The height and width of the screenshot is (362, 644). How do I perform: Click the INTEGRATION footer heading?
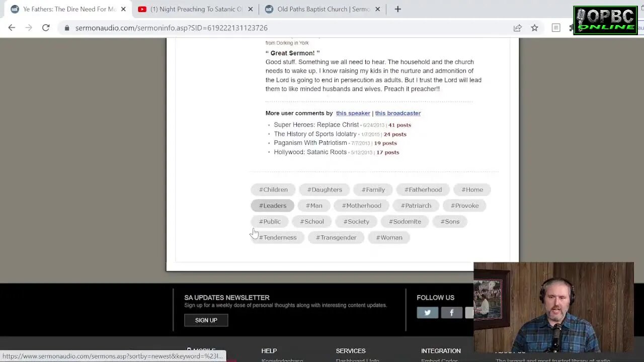[x=441, y=351]
